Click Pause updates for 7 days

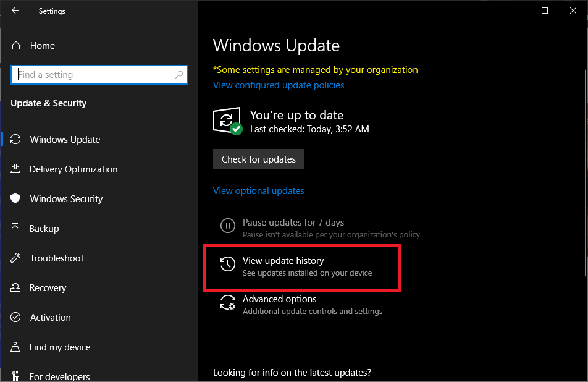(293, 223)
